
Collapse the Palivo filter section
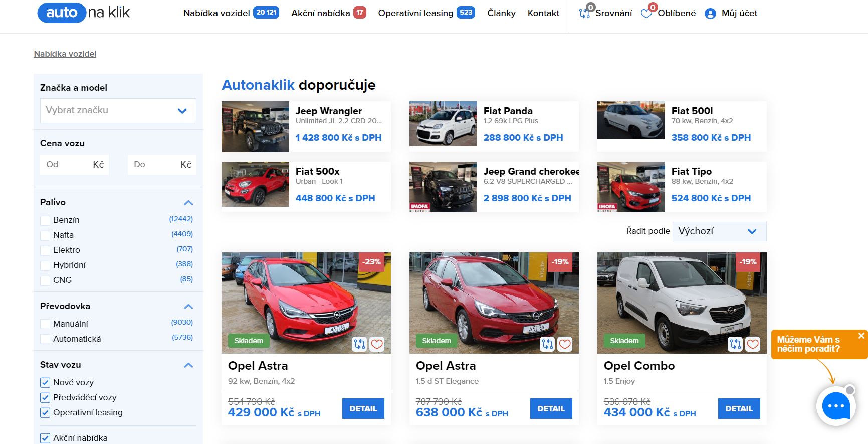[x=188, y=203]
